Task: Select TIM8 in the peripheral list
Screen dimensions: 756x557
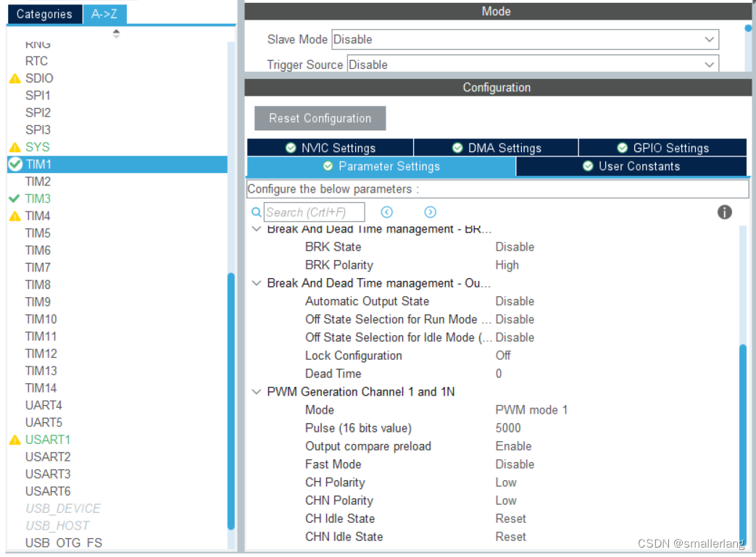Action: click(x=38, y=285)
